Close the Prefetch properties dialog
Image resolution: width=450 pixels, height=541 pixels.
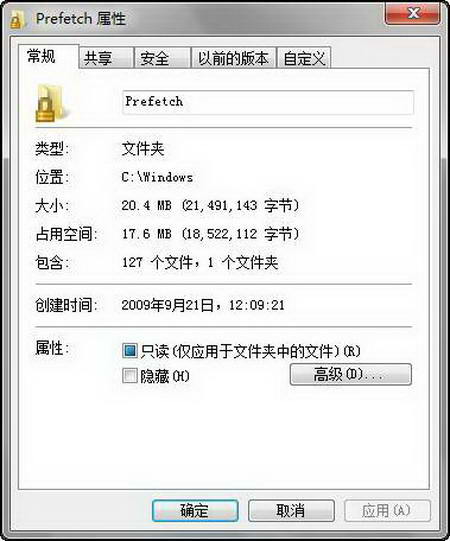click(412, 14)
